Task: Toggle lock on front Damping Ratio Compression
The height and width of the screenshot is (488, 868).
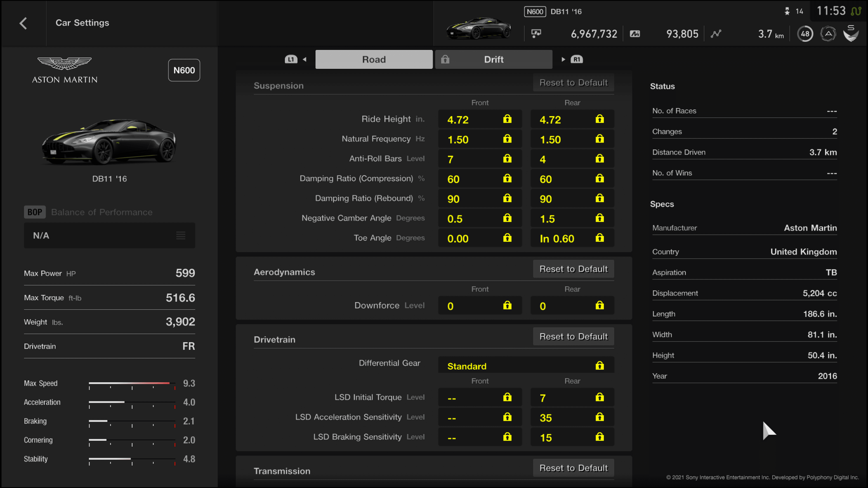Action: point(507,178)
